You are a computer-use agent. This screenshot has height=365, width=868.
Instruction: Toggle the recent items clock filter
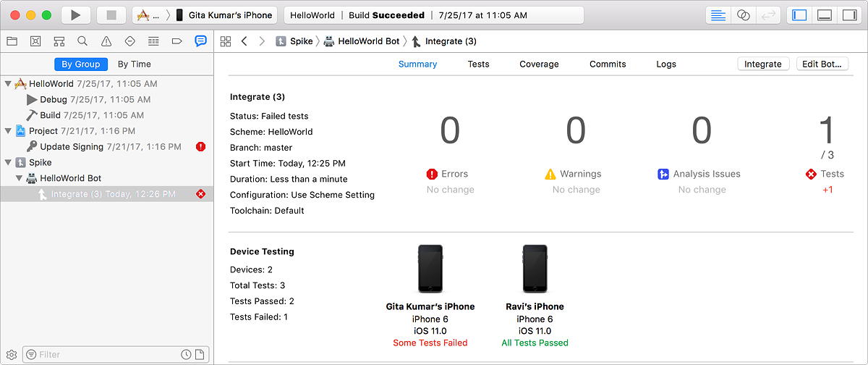pyautogui.click(x=186, y=354)
